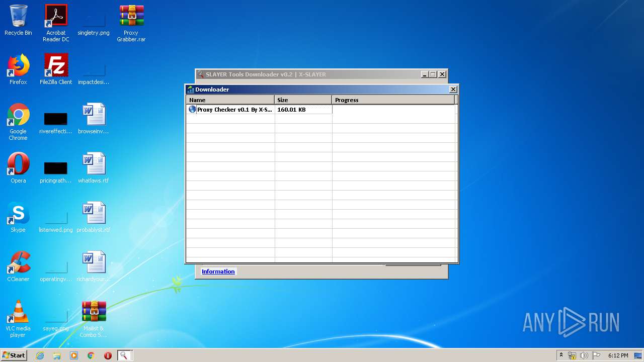Open Acrobat Reader DC shortcut
The image size is (644, 362).
coord(56,23)
